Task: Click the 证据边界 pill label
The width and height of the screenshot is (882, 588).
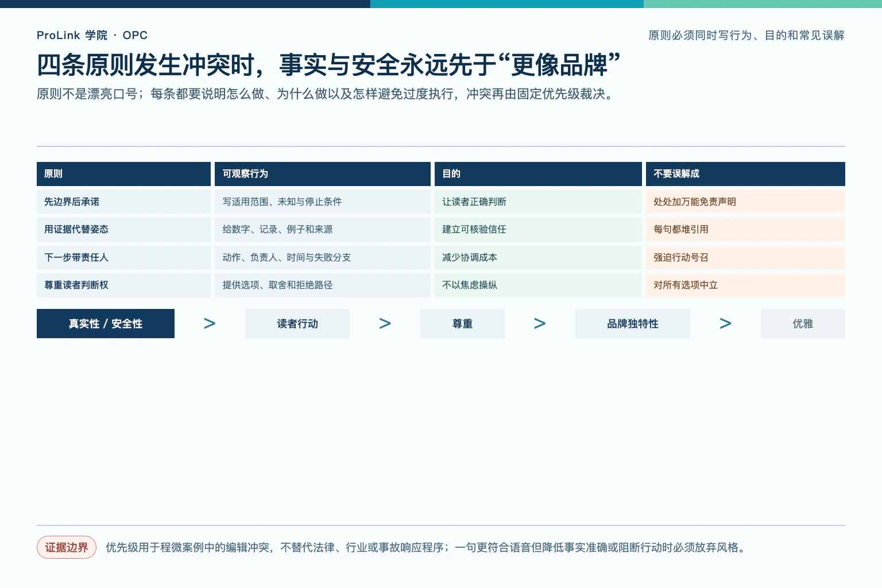Action: click(x=67, y=547)
